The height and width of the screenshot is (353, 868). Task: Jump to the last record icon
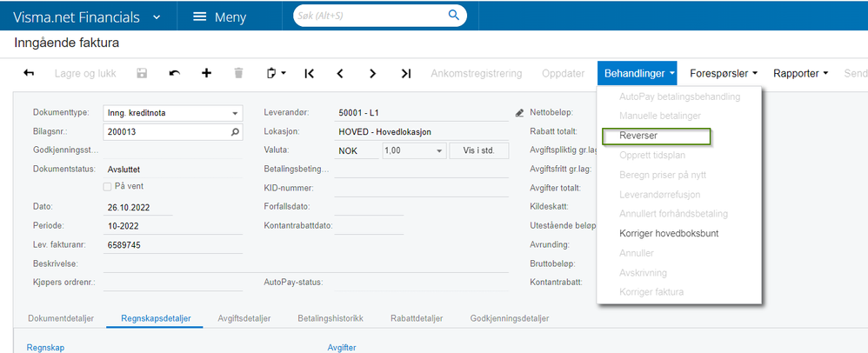click(x=406, y=73)
